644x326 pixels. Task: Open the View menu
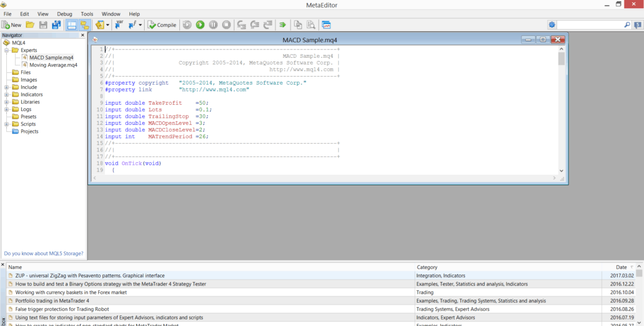pos(43,14)
